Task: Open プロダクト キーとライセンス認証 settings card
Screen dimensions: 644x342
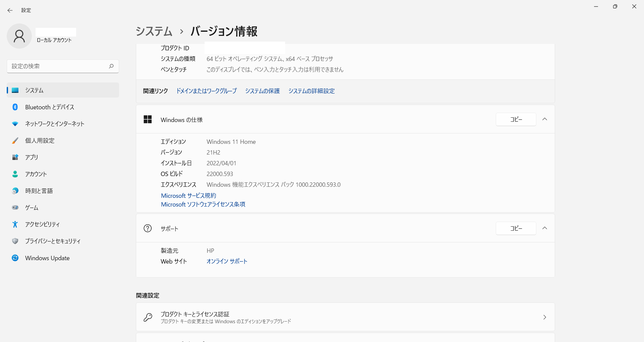Action: point(345,317)
